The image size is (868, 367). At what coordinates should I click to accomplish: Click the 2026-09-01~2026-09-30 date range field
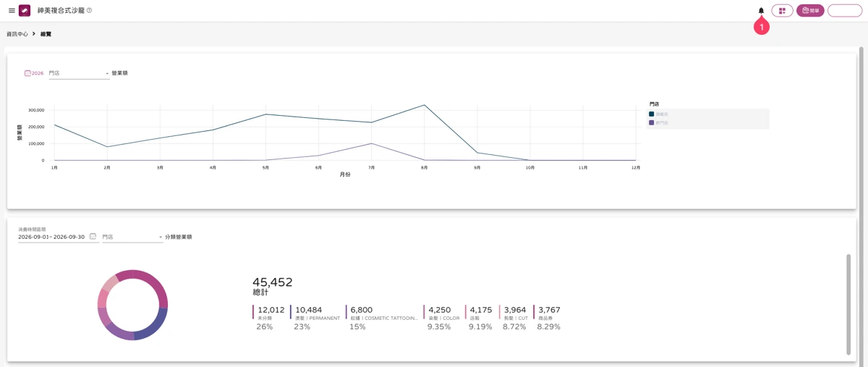(x=51, y=237)
